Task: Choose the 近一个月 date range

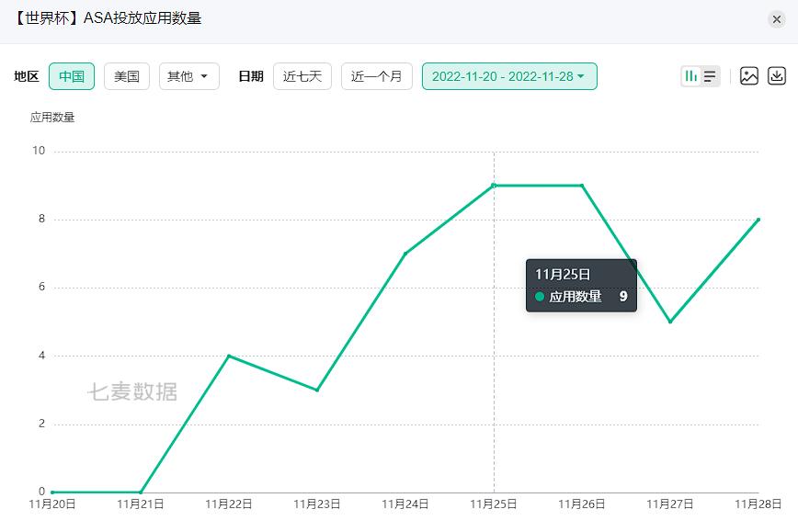Action: pyautogui.click(x=377, y=76)
